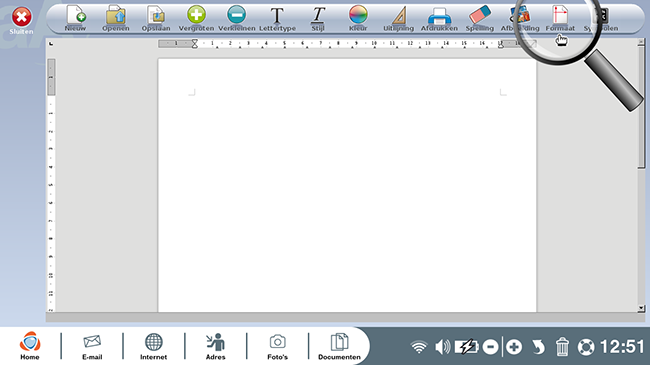Click the speaker volume icon
650x365 pixels.
(442, 347)
